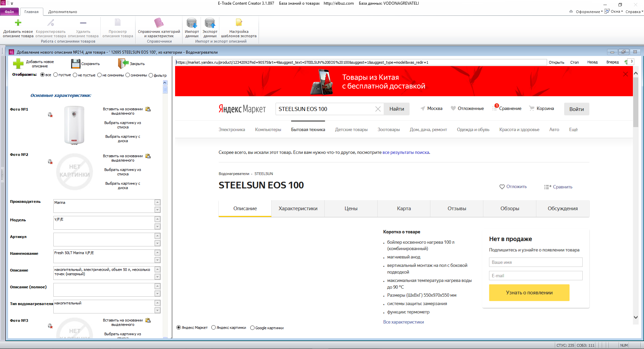The height and width of the screenshot is (349, 644).
Task: Click the down arrow of the Артикул field
Action: (157, 243)
